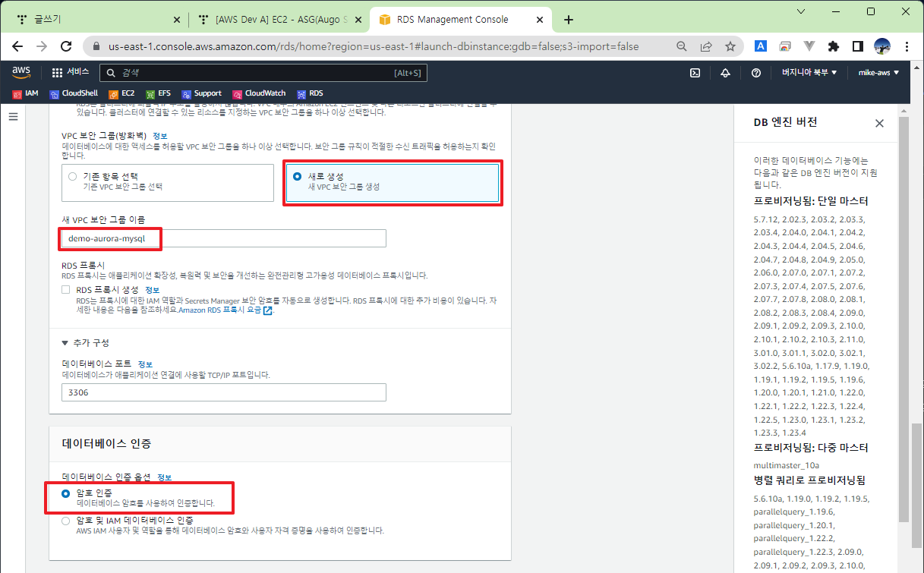Open info link for database port
The image size is (924, 573).
tap(145, 364)
